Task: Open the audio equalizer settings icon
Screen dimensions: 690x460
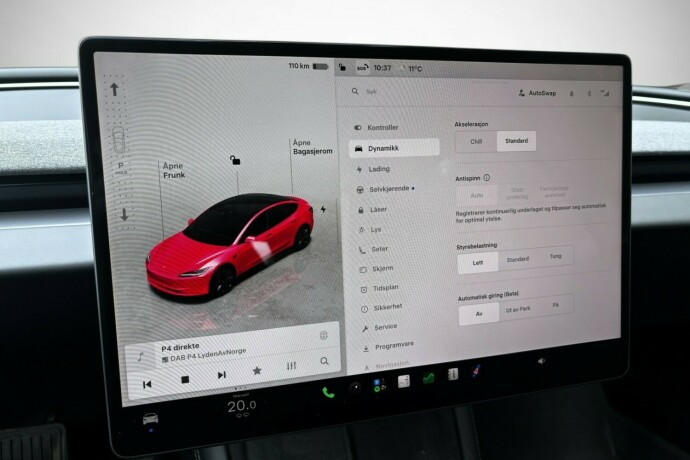Action: coord(291,366)
